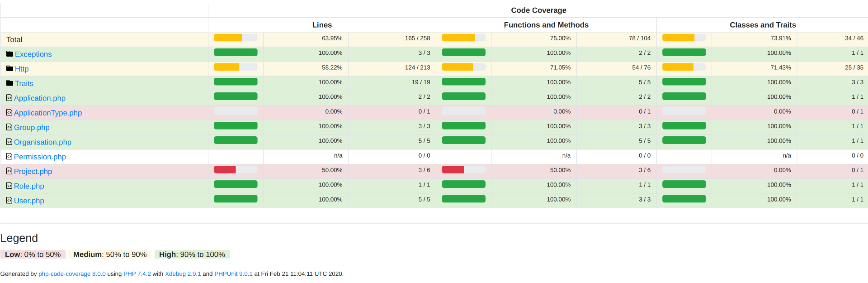This screenshot has height=283, width=868.
Task: Follow the PHPUnit 9.0.1 link
Action: pos(233,274)
